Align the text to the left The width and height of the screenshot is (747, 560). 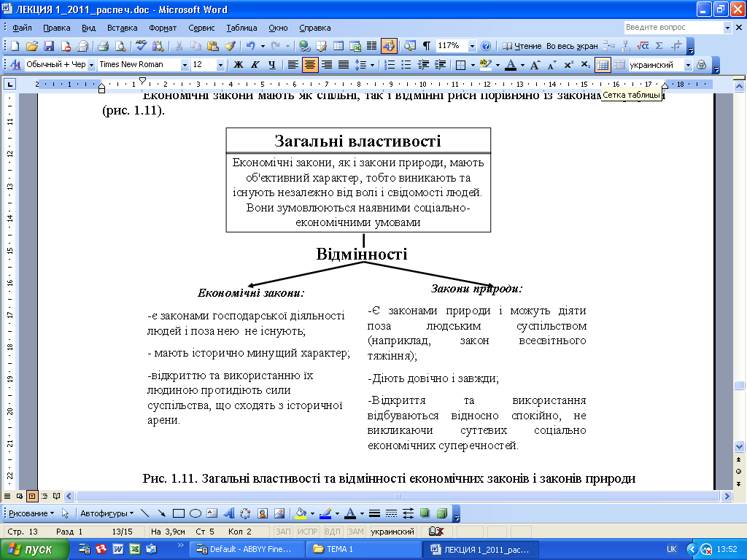point(293,65)
